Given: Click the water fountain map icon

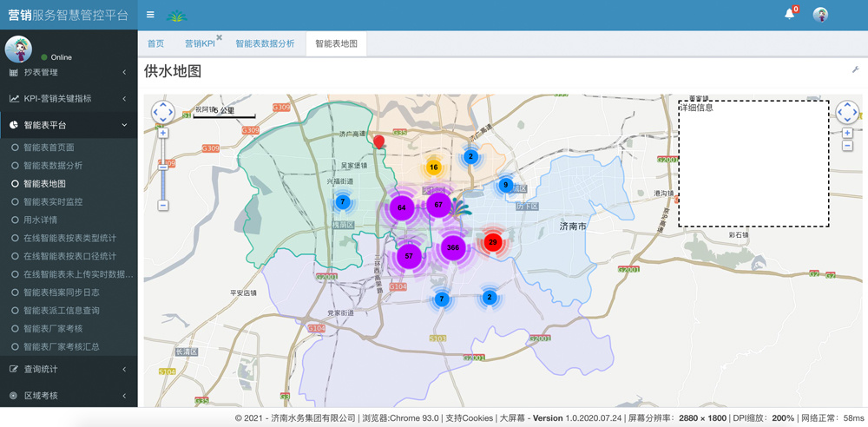Looking at the screenshot, I should coord(461,207).
